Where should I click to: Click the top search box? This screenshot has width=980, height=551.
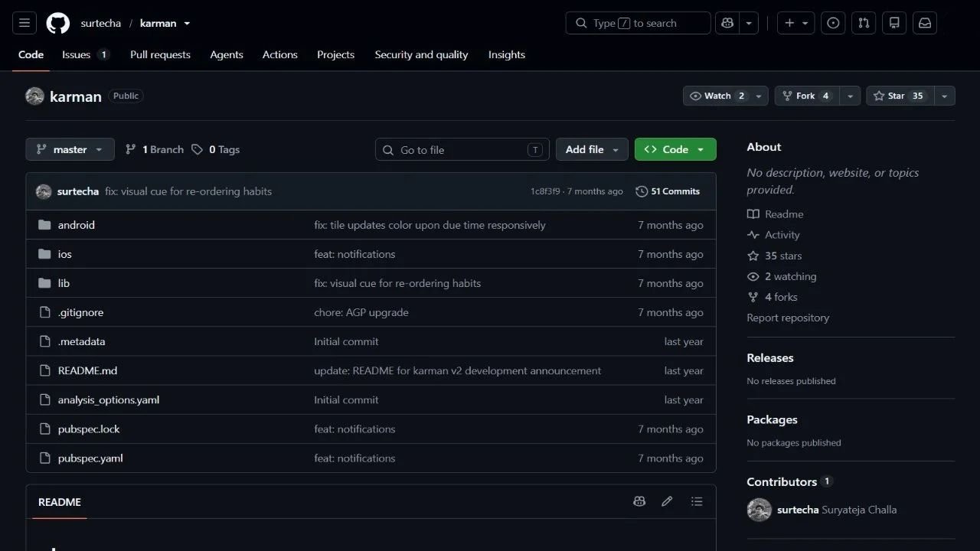click(x=639, y=23)
